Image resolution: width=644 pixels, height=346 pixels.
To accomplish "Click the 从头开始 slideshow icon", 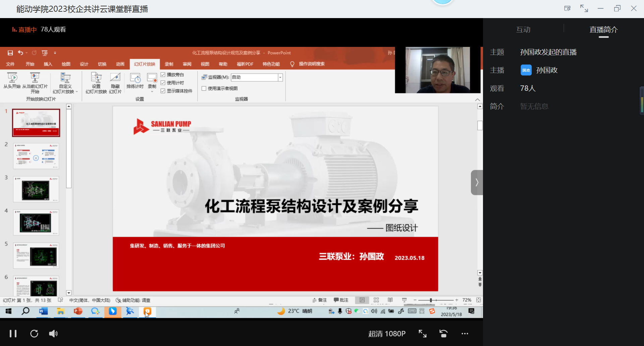I will tap(12, 78).
